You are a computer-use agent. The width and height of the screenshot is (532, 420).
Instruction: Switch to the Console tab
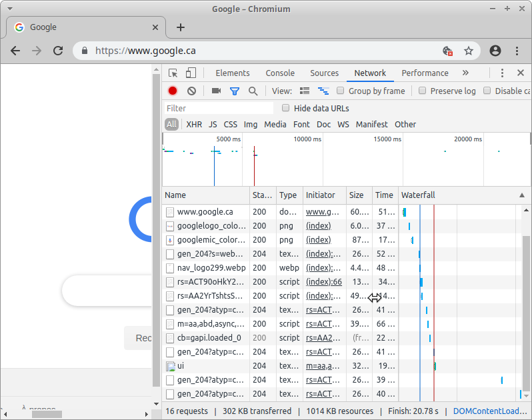(x=280, y=73)
